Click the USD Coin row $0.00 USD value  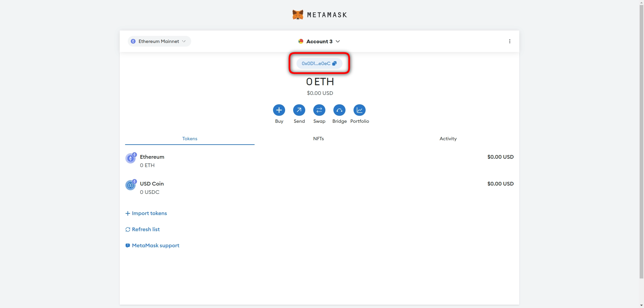click(x=500, y=184)
